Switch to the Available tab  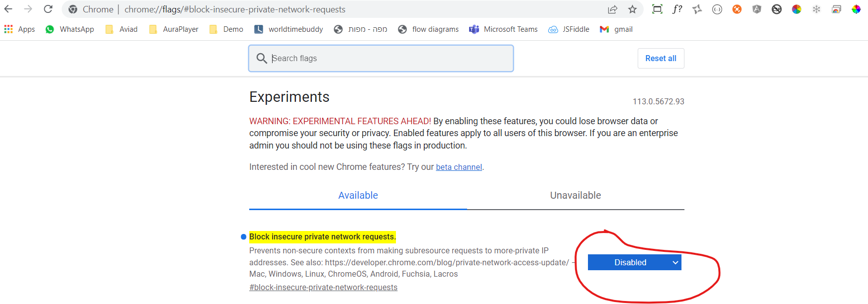pyautogui.click(x=358, y=196)
